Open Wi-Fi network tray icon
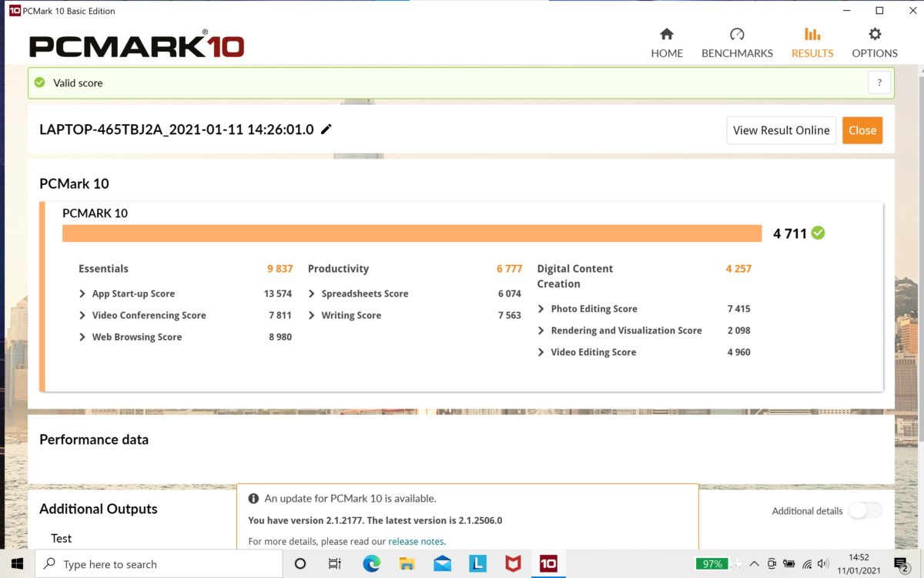The height and width of the screenshot is (578, 924). (x=806, y=563)
